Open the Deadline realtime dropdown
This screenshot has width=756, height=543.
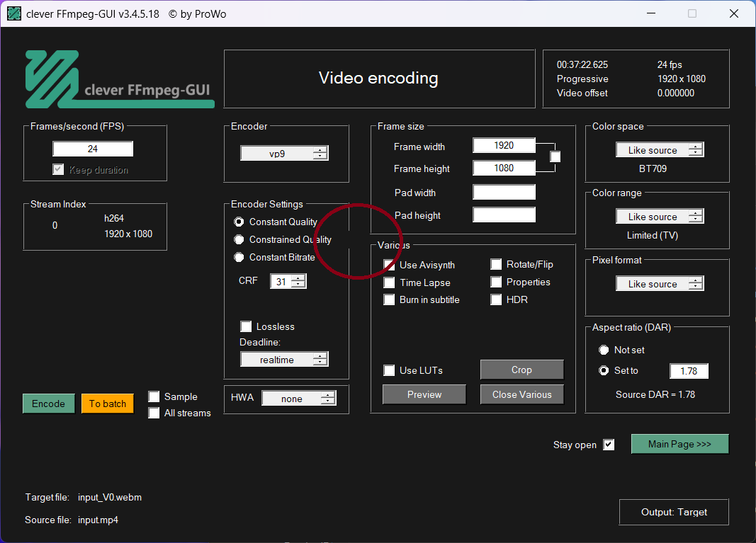pyautogui.click(x=284, y=360)
